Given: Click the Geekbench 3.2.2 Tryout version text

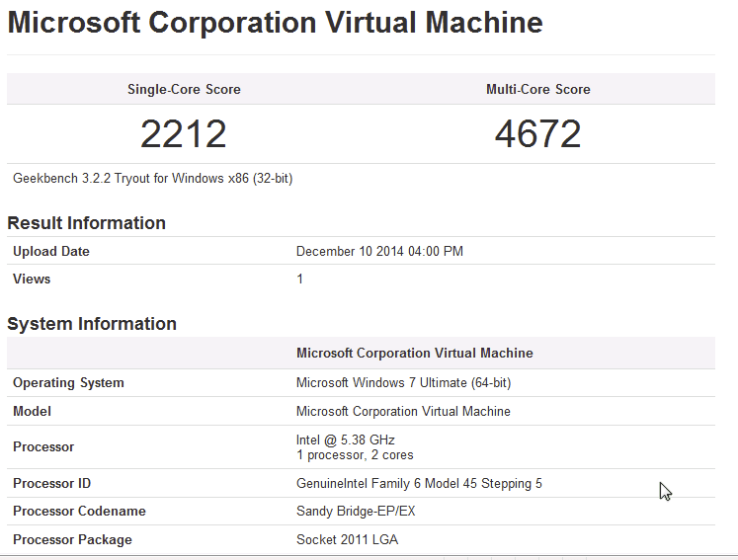Looking at the screenshot, I should pos(152,179).
